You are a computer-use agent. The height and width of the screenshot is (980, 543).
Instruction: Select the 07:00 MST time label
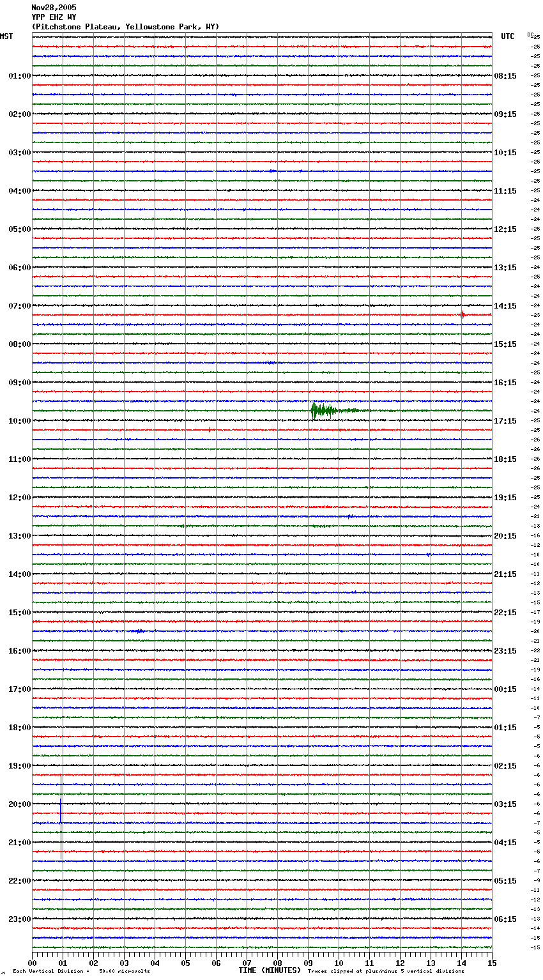(x=19, y=306)
